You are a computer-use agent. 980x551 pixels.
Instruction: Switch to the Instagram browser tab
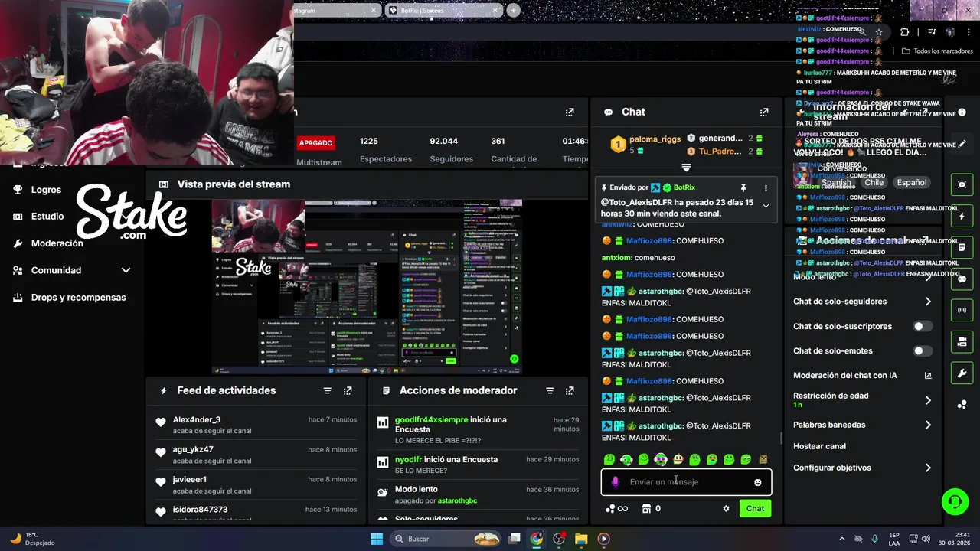pyautogui.click(x=337, y=10)
